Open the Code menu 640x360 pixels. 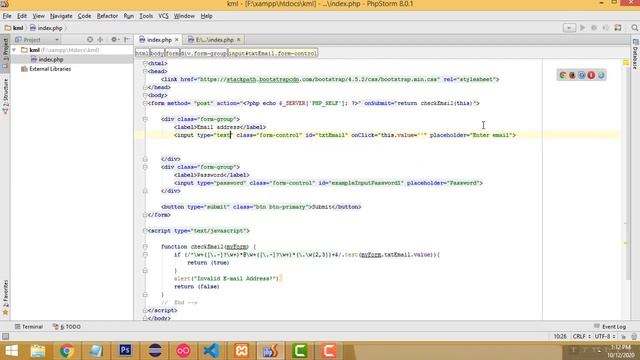click(x=84, y=16)
